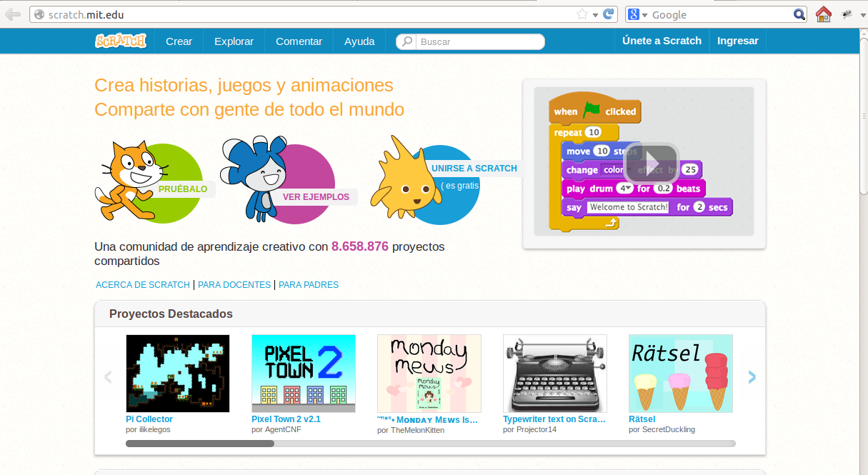Open the search magnifier in the address bar
Image resolution: width=868 pixels, height=475 pixels.
(799, 14)
